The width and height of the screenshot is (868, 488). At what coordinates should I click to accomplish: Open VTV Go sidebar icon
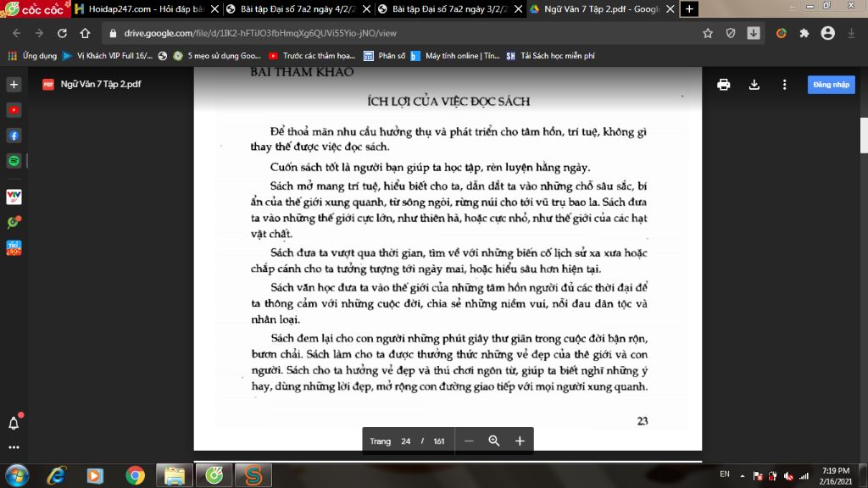[x=14, y=197]
